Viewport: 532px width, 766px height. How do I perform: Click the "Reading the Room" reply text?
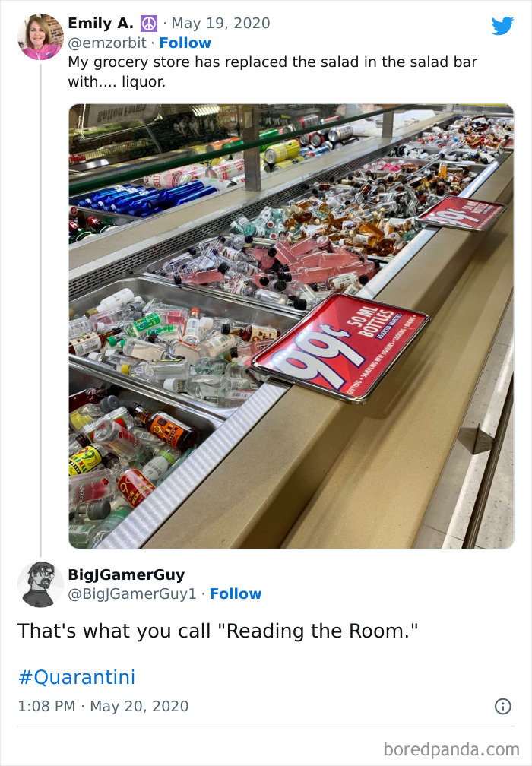click(x=218, y=631)
